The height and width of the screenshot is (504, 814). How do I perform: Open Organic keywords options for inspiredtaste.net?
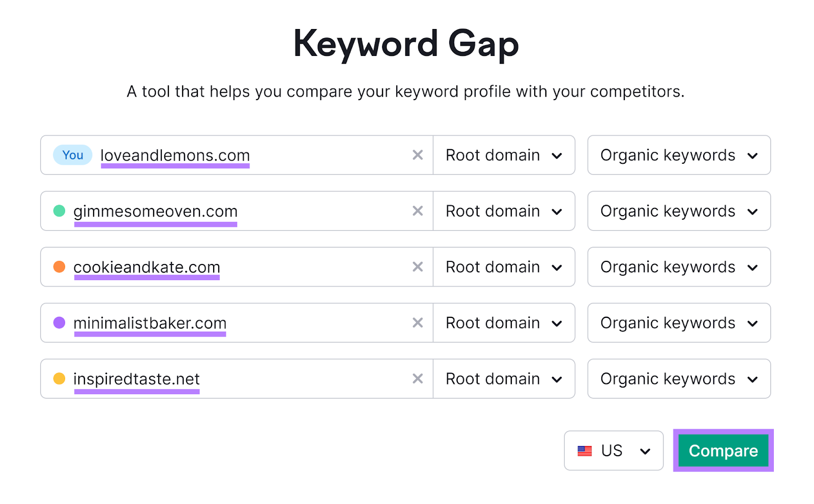[x=679, y=379]
